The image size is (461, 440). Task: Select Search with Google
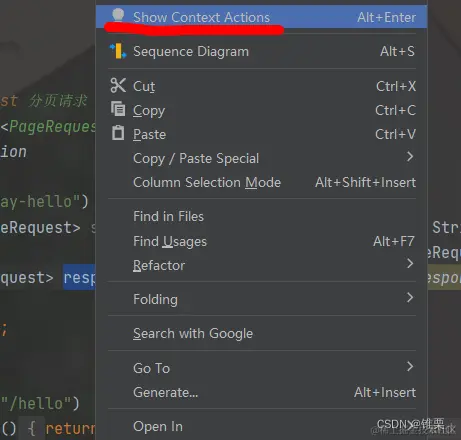[261, 333]
